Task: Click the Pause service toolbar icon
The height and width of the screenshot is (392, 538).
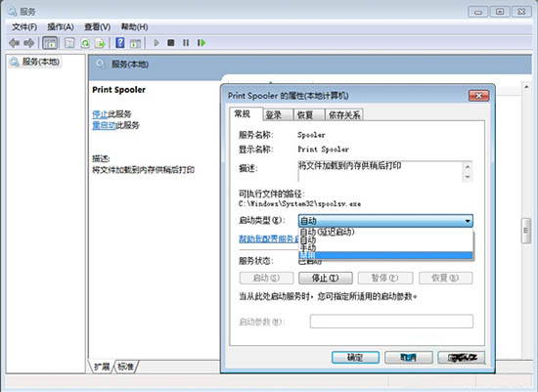Action: click(x=186, y=43)
